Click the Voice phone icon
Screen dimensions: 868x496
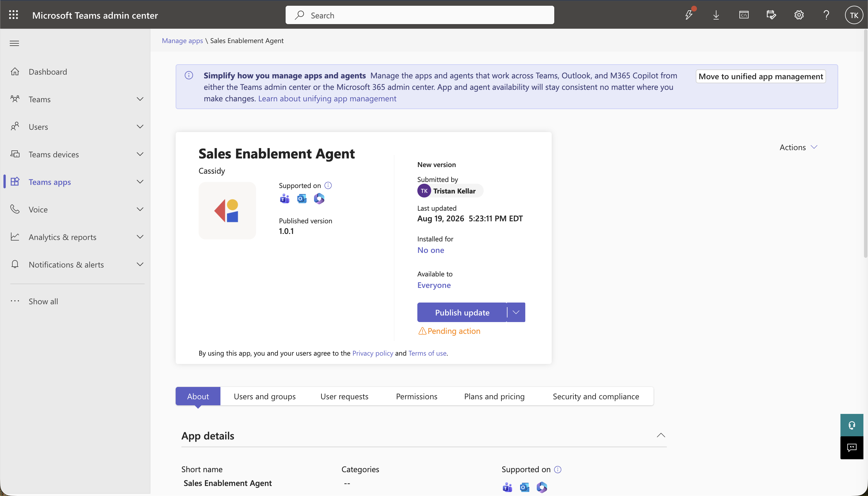click(15, 209)
